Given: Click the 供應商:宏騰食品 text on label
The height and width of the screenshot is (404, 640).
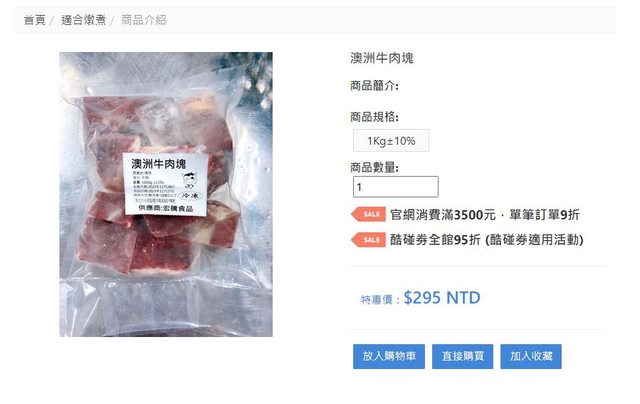Looking at the screenshot, I should tap(165, 208).
